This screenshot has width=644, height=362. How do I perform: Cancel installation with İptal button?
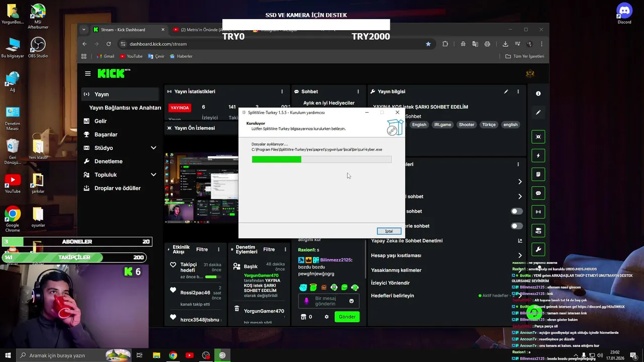pyautogui.click(x=389, y=231)
